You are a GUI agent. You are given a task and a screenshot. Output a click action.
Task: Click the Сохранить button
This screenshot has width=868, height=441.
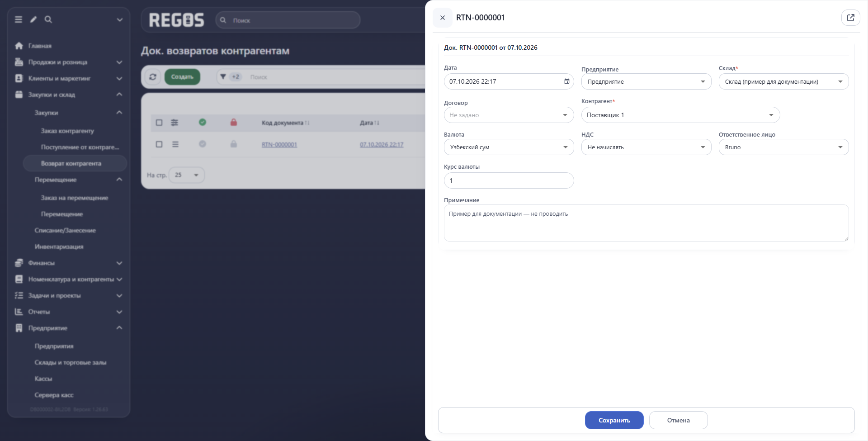click(x=614, y=420)
